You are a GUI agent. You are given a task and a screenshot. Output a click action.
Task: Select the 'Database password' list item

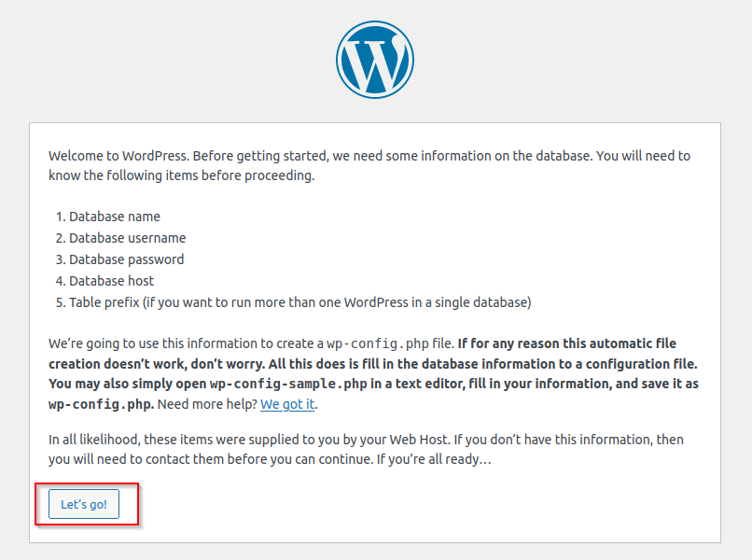[x=127, y=259]
